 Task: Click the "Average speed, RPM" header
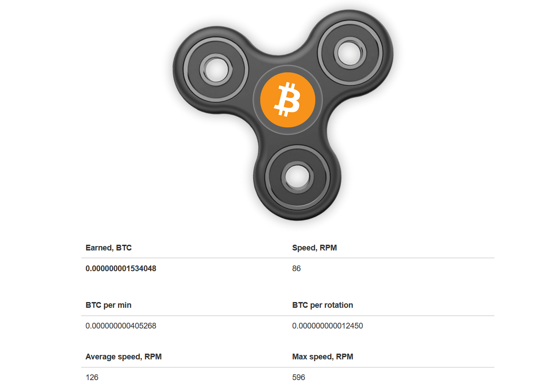[123, 357]
